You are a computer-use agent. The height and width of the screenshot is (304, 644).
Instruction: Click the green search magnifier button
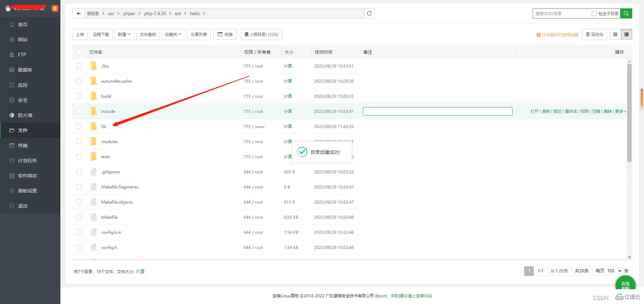626,13
